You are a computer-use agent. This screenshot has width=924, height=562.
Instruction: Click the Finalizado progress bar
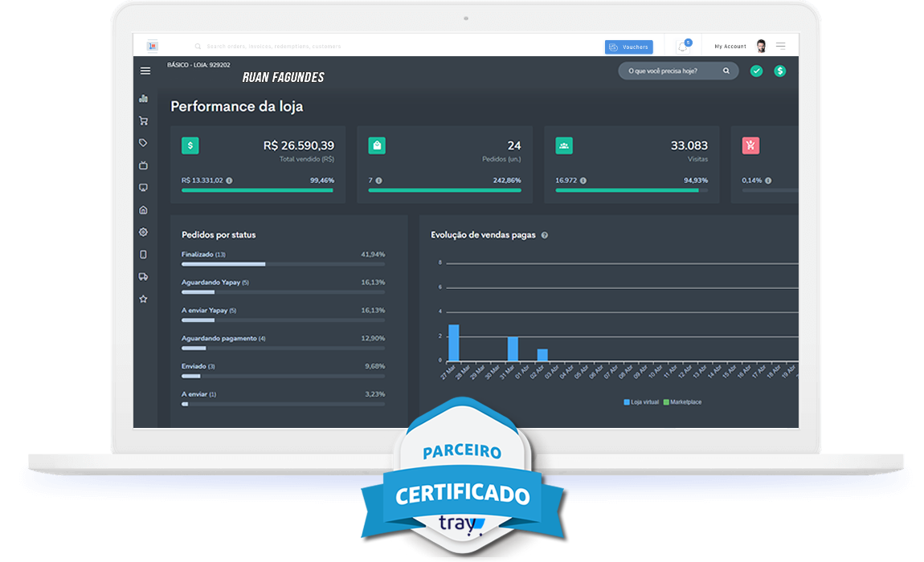coord(283,264)
